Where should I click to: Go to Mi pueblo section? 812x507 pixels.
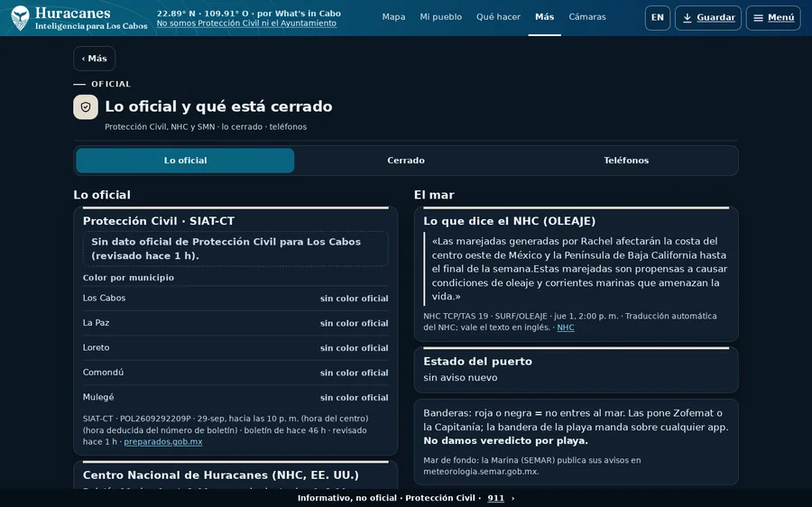click(x=440, y=17)
